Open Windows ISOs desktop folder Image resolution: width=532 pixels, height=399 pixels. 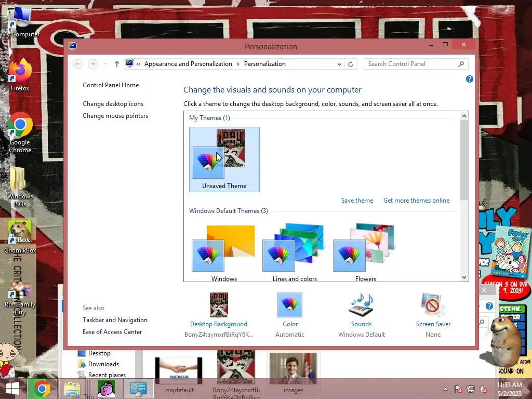point(20,187)
